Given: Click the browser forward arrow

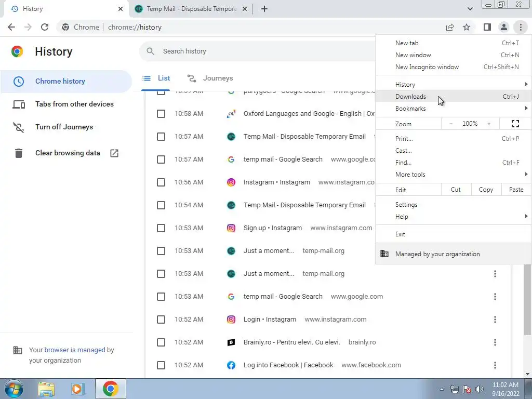Looking at the screenshot, I should click(x=28, y=27).
